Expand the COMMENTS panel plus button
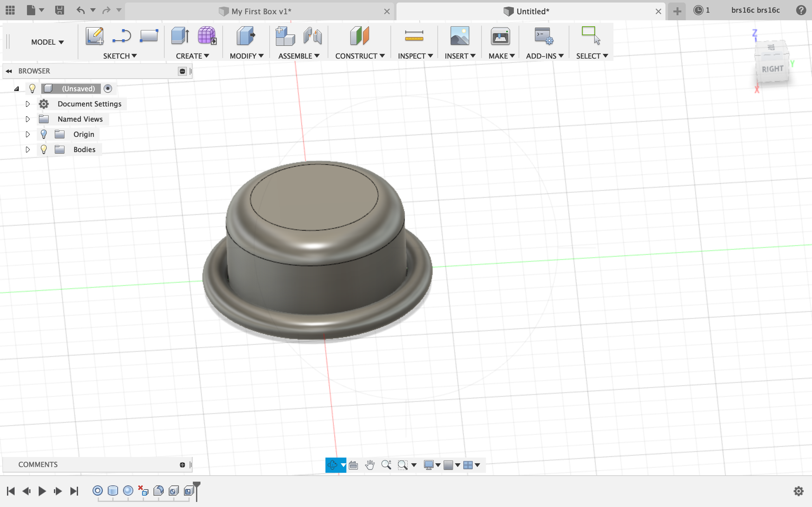The width and height of the screenshot is (812, 507). tap(182, 465)
